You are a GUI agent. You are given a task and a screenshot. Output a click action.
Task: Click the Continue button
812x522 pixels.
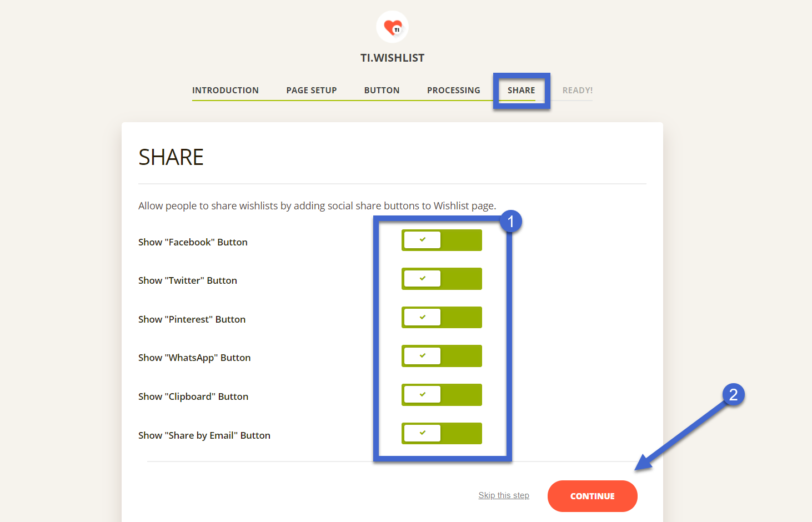592,496
